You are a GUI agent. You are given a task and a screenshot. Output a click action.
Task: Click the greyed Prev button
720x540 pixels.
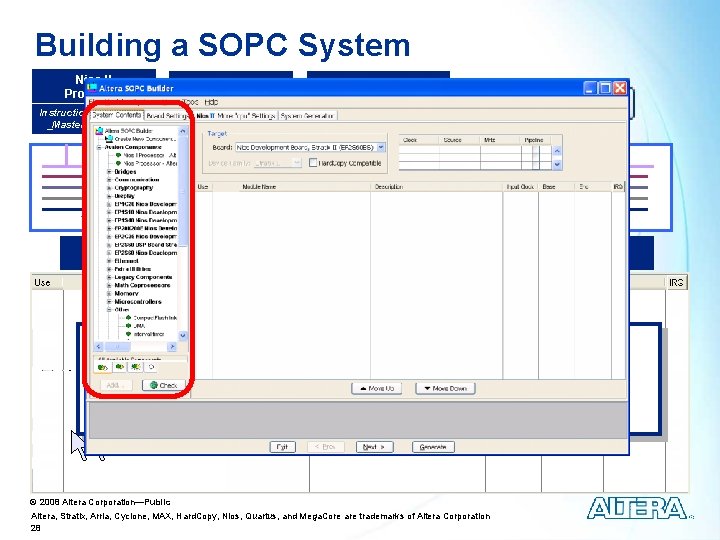coord(325,447)
